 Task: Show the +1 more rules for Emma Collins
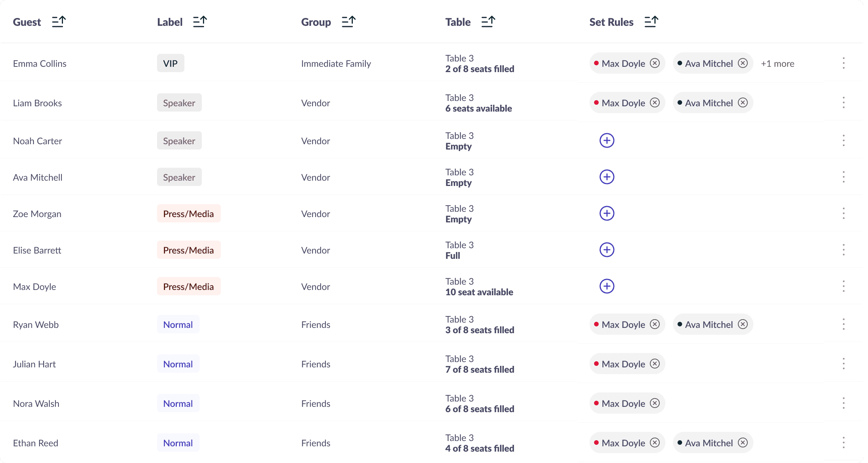[778, 64]
